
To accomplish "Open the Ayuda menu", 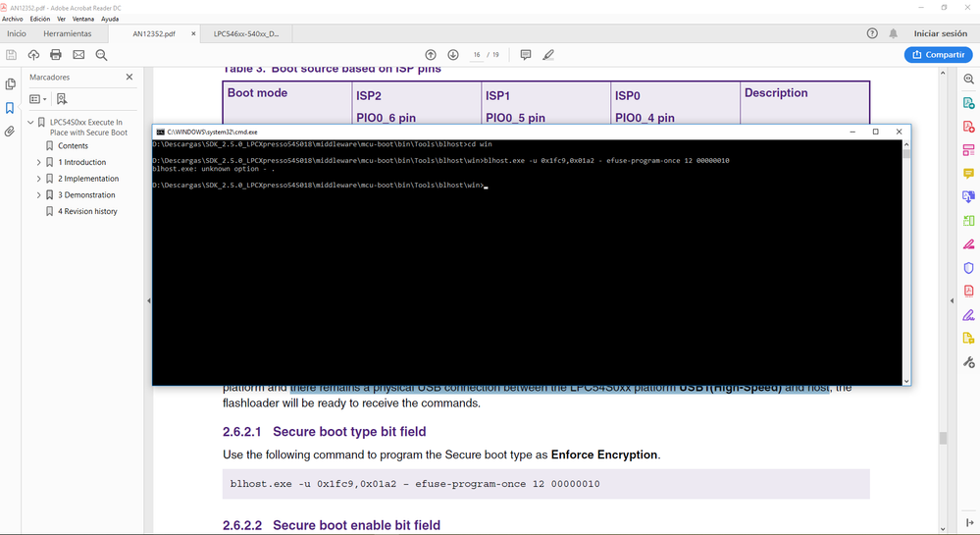I will [x=110, y=19].
